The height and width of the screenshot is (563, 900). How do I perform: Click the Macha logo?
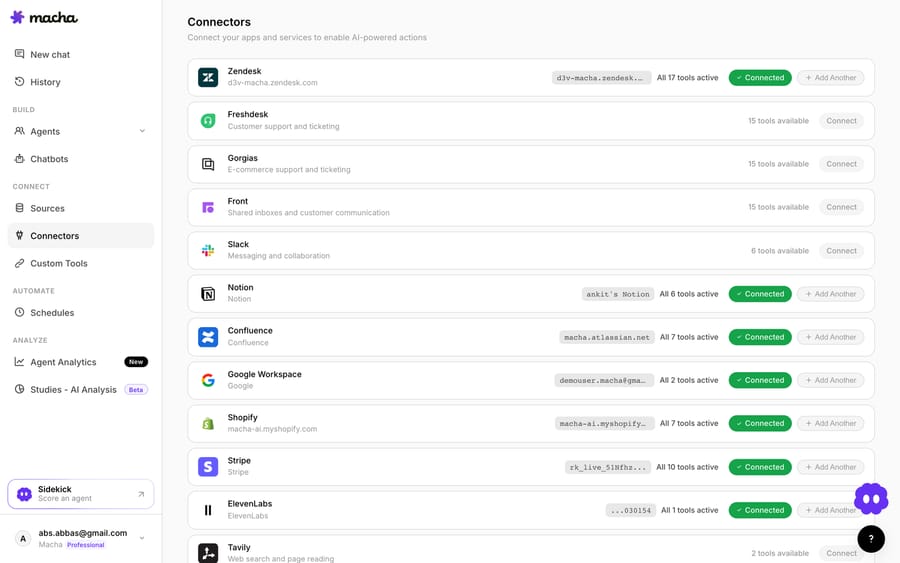[44, 18]
